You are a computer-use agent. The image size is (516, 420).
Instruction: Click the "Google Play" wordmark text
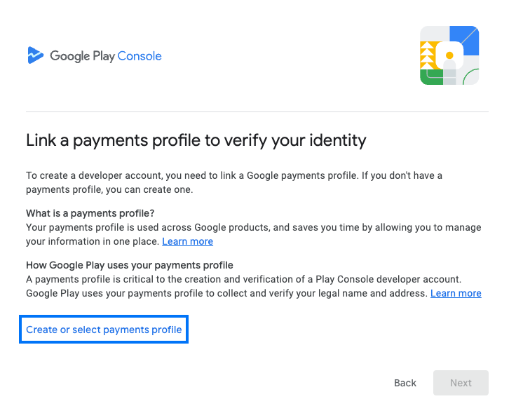[81, 56]
